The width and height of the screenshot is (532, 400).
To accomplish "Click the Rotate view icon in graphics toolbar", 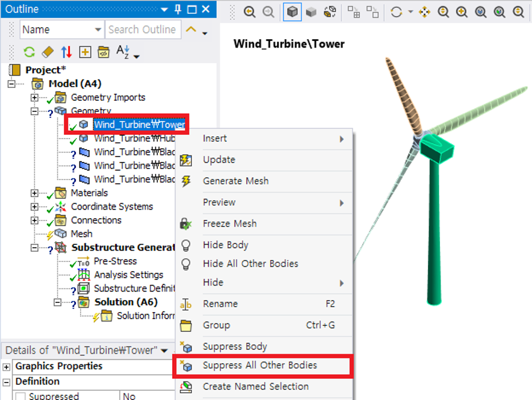I will tap(396, 12).
